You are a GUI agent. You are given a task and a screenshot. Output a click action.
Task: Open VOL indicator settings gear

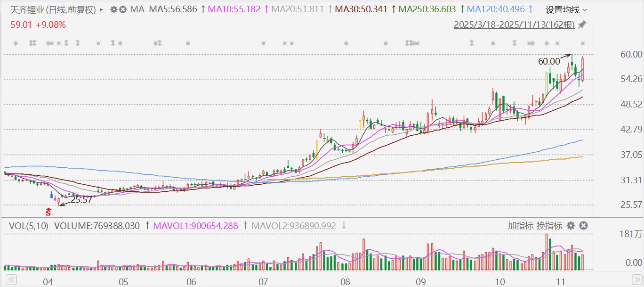pos(571,226)
